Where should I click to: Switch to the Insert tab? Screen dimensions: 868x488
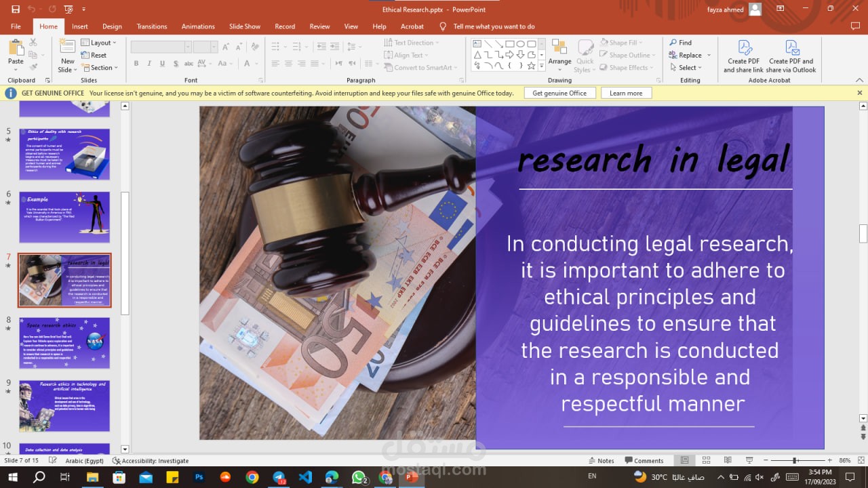click(x=80, y=26)
